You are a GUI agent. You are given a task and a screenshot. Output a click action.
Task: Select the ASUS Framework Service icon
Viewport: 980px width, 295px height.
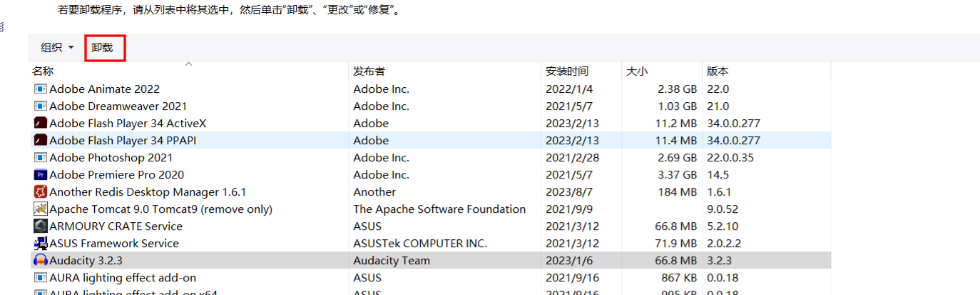[40, 244]
